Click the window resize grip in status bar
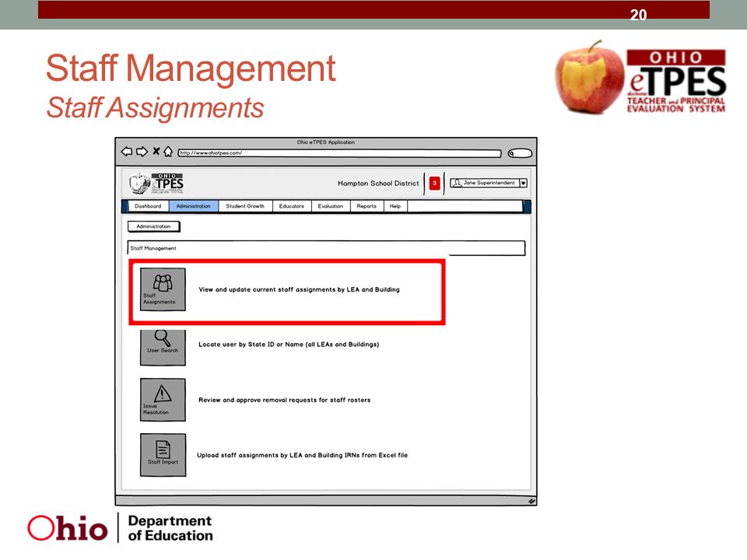Screen dimensions: 747x560 tap(531, 501)
